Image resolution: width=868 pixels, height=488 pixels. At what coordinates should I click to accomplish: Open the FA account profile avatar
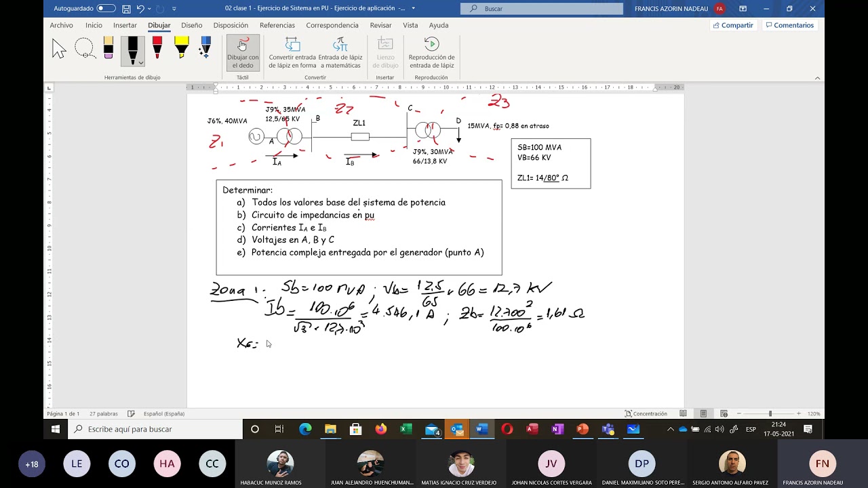pyautogui.click(x=719, y=9)
